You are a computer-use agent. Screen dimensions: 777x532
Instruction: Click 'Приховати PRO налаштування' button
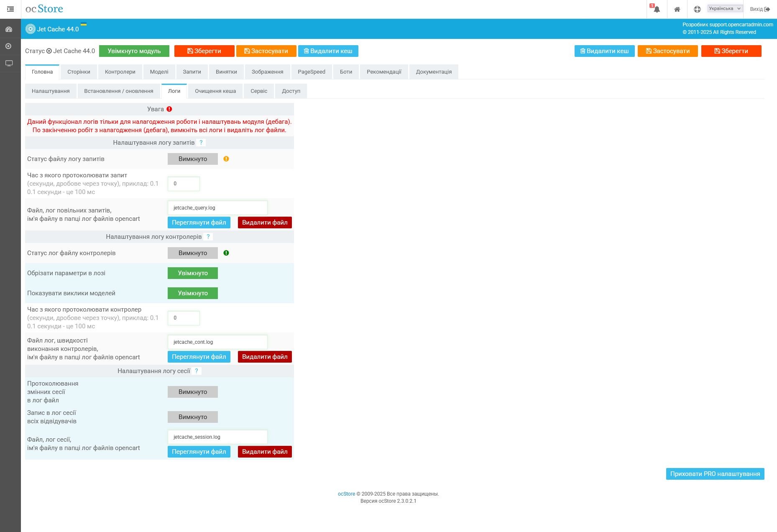click(715, 474)
